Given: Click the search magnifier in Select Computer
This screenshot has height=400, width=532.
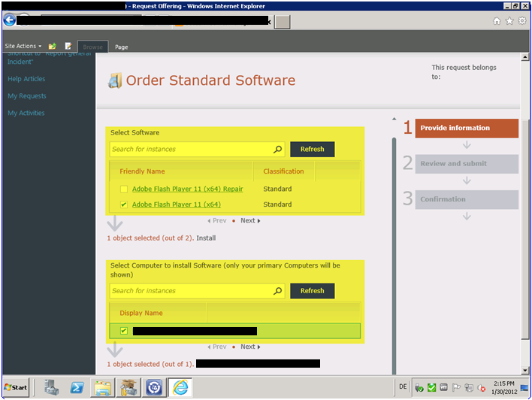Looking at the screenshot, I should 277,291.
